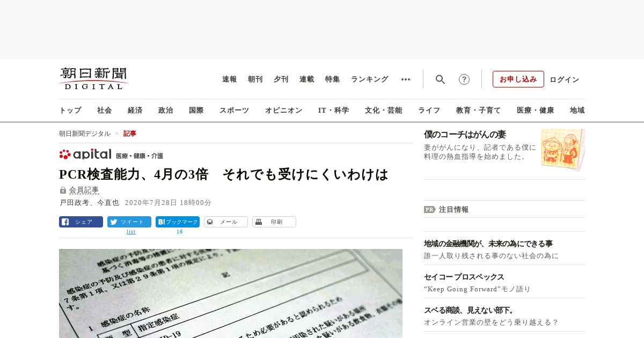The height and width of the screenshot is (338, 644).
Task: Go to 政治 section
Action: pos(166,111)
